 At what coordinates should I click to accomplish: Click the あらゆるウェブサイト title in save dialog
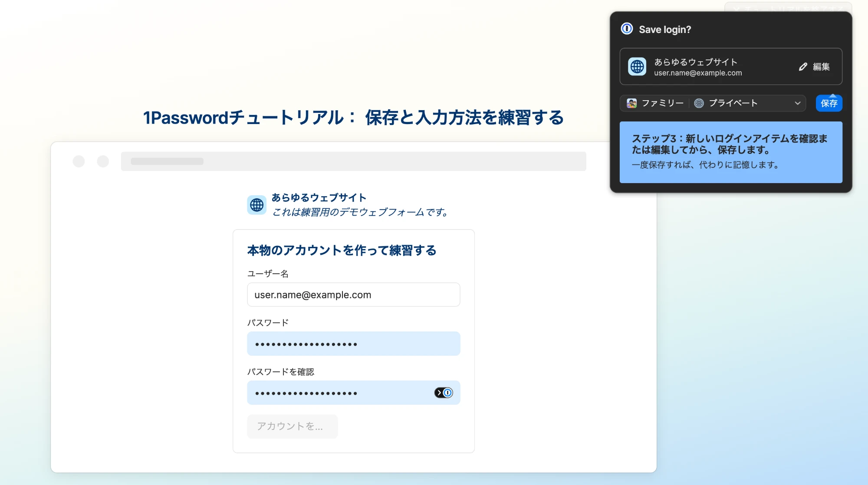pyautogui.click(x=696, y=62)
